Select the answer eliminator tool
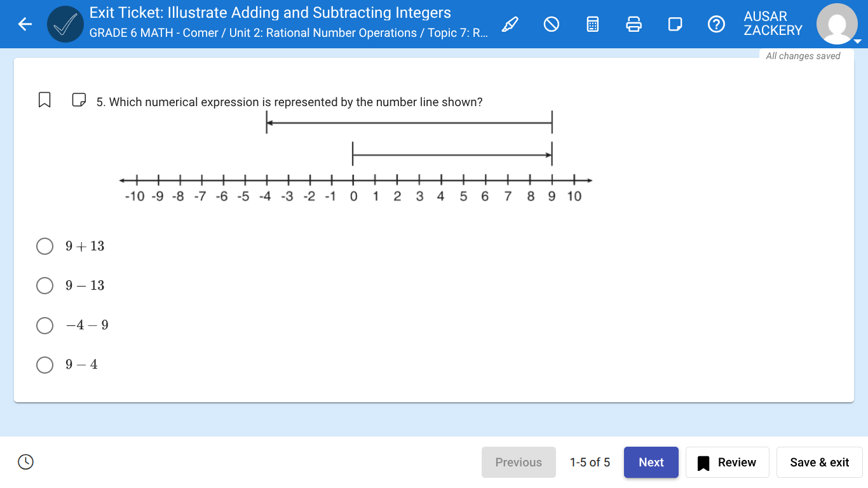The height and width of the screenshot is (488, 868). tap(551, 24)
